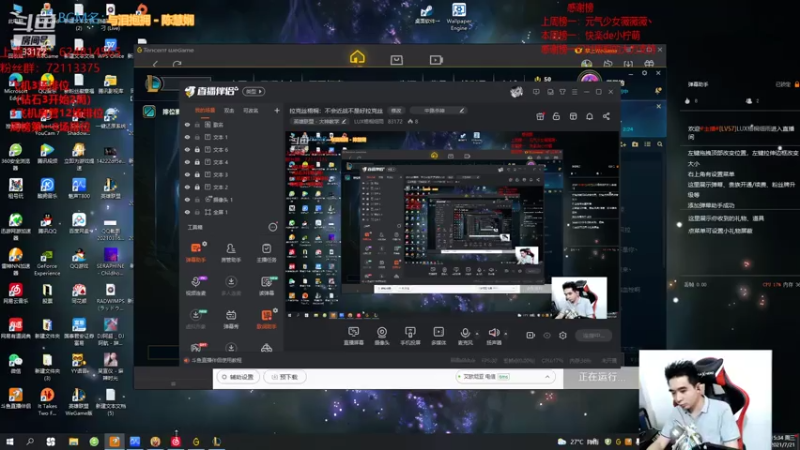Start recording with the camcorder icon
The height and width of the screenshot is (450, 800).
tap(531, 335)
